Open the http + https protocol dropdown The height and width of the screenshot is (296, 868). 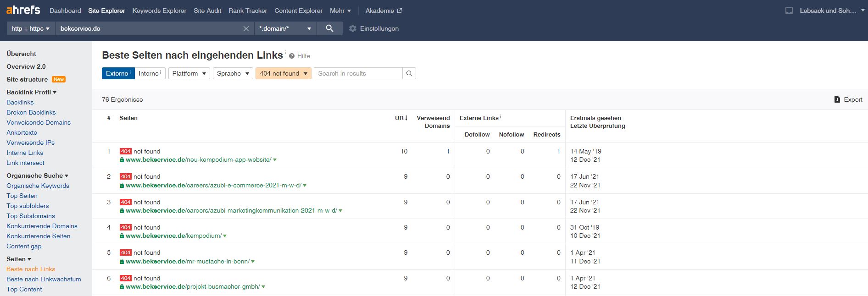click(31, 28)
